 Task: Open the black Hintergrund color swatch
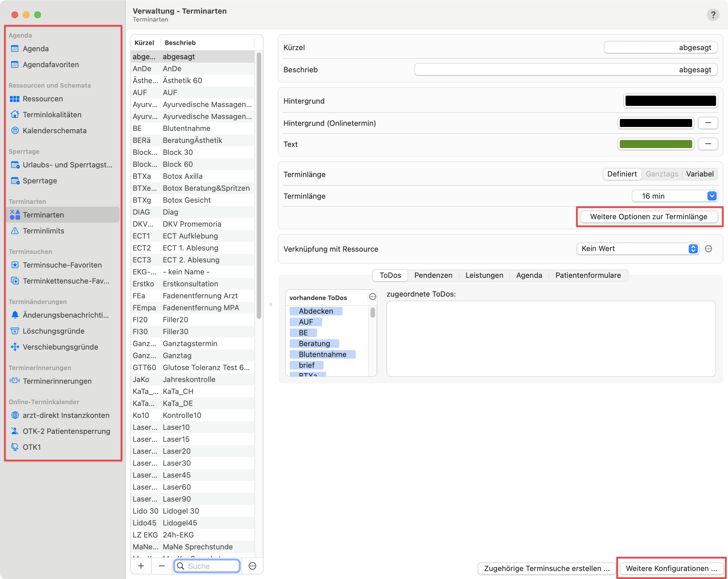pos(671,101)
